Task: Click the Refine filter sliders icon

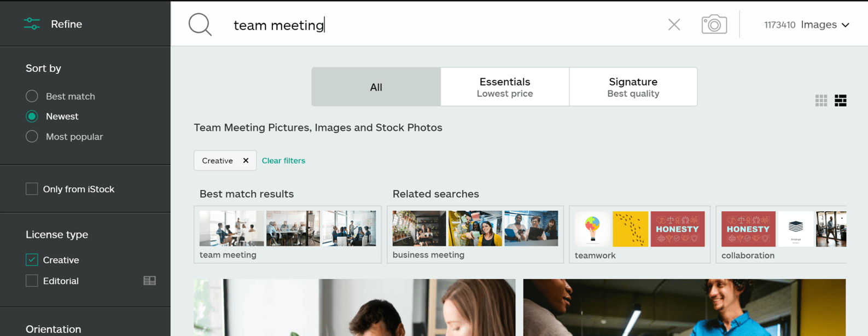Action: coord(32,24)
